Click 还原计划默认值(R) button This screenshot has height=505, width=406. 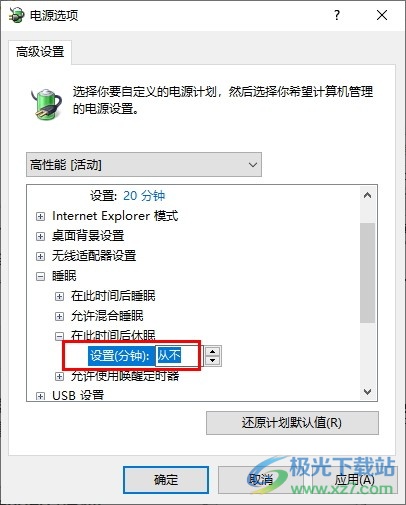point(292,423)
